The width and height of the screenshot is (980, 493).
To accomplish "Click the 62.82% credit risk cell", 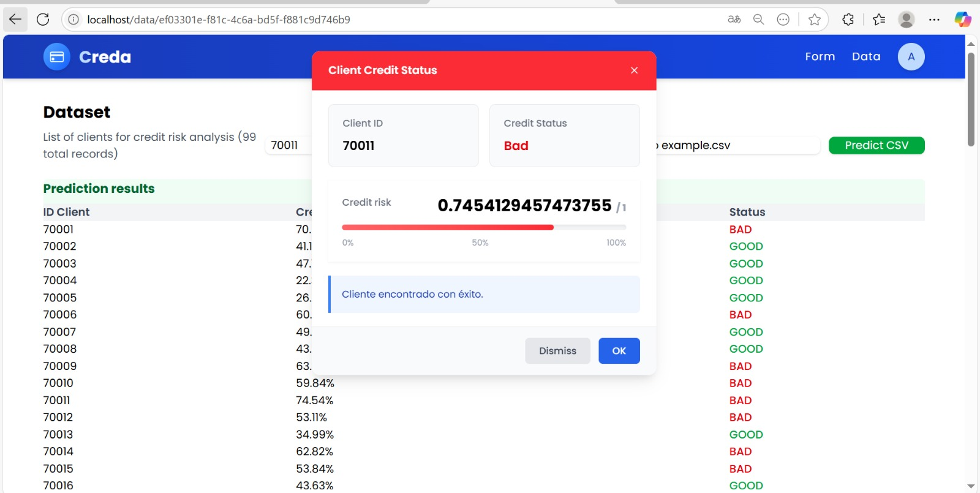I will (314, 451).
